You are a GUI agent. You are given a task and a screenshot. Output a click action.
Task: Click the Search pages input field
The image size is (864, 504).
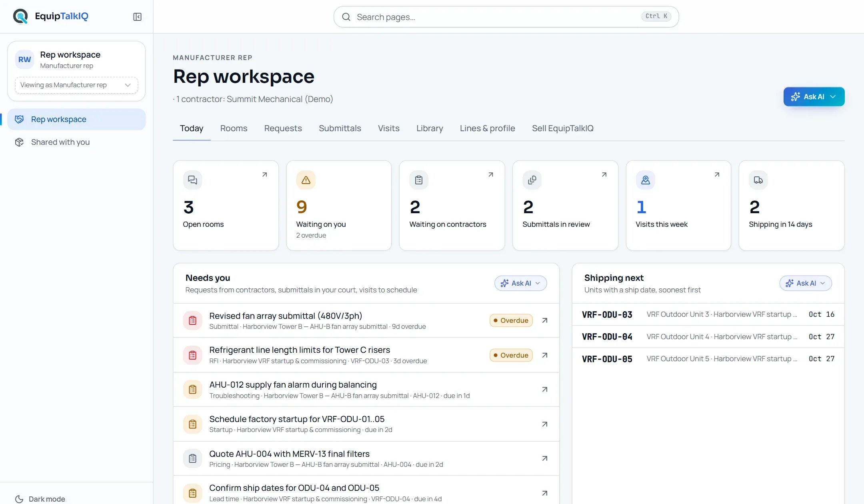(506, 17)
